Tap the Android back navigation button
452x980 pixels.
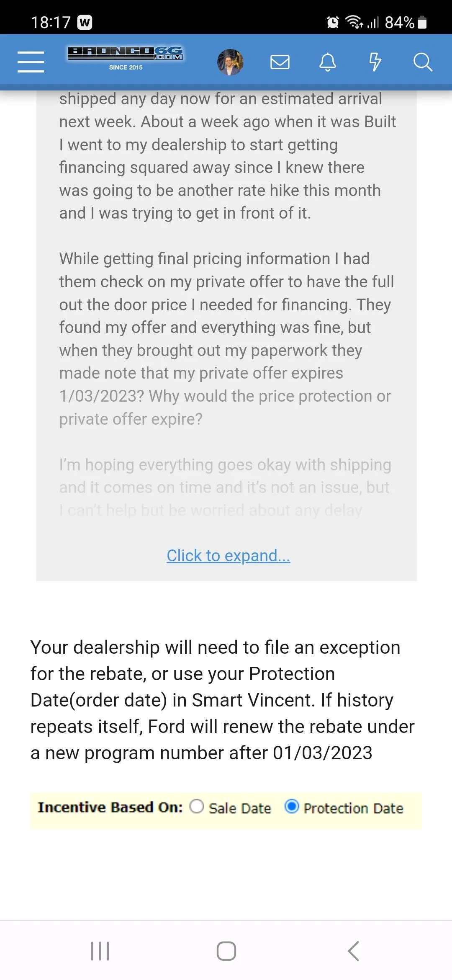pos(354,951)
